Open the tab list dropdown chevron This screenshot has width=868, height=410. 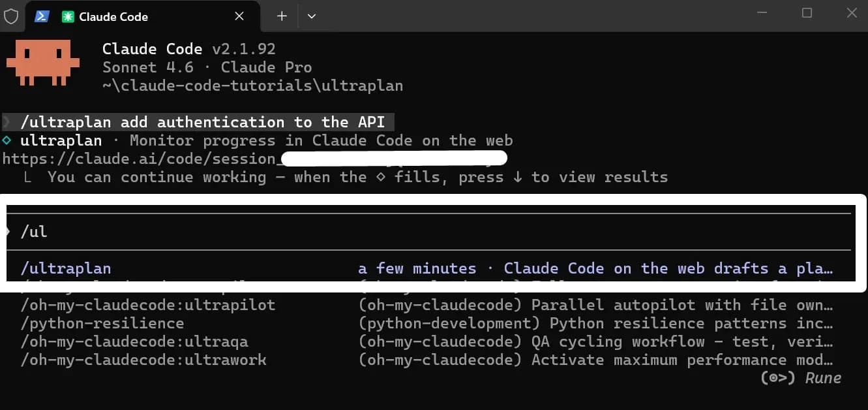312,16
